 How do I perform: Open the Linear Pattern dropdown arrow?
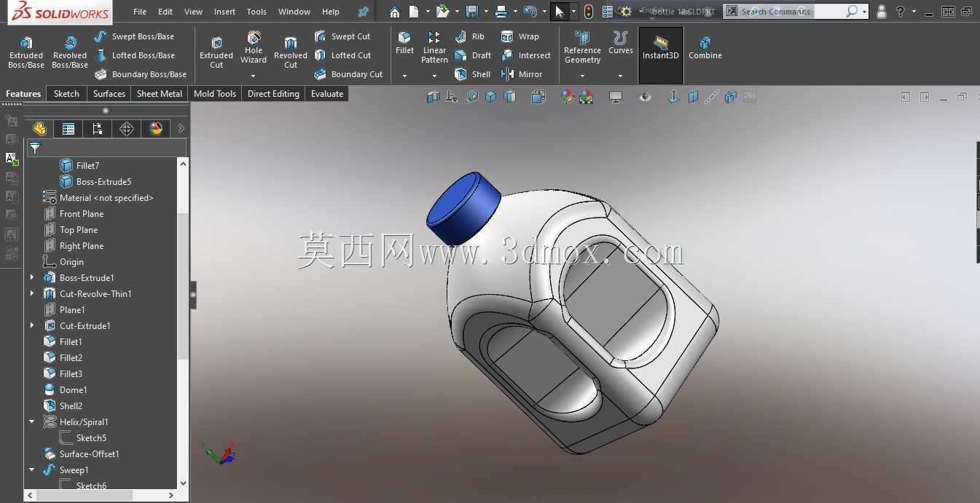tap(434, 76)
